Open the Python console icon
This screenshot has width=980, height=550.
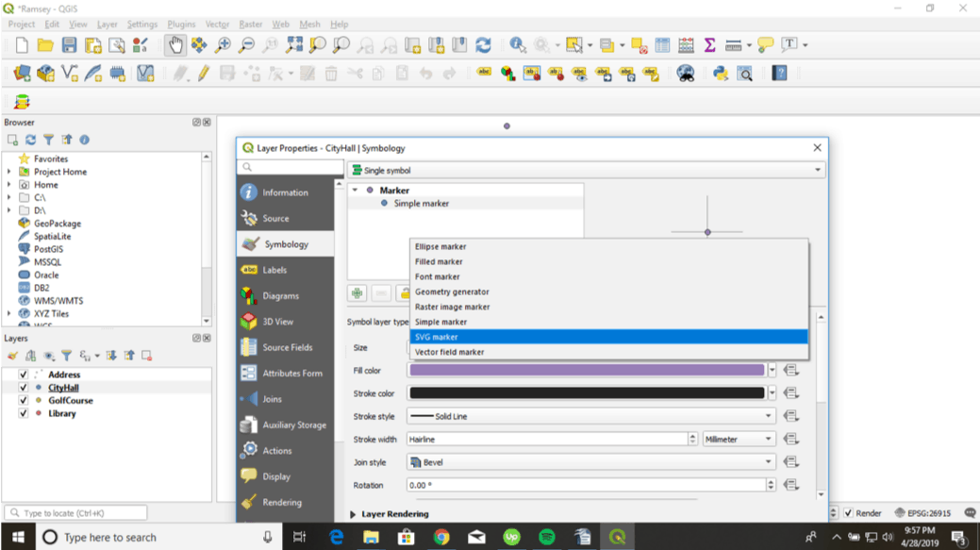721,74
